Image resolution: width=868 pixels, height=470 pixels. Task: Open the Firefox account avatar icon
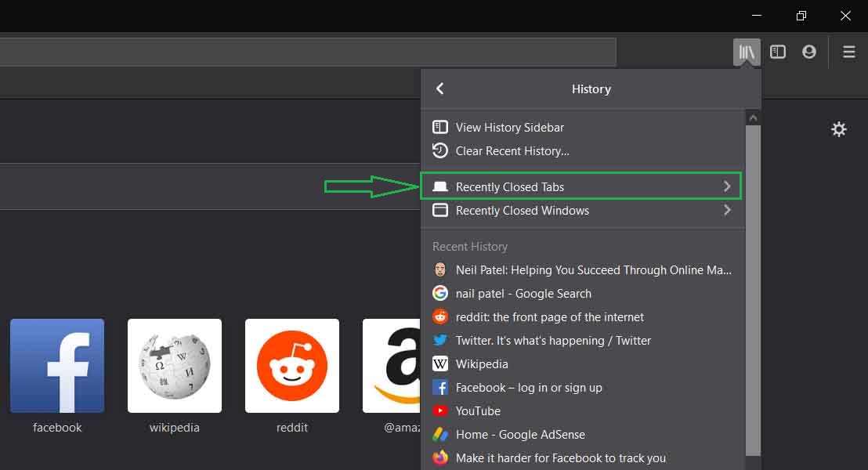pyautogui.click(x=809, y=52)
